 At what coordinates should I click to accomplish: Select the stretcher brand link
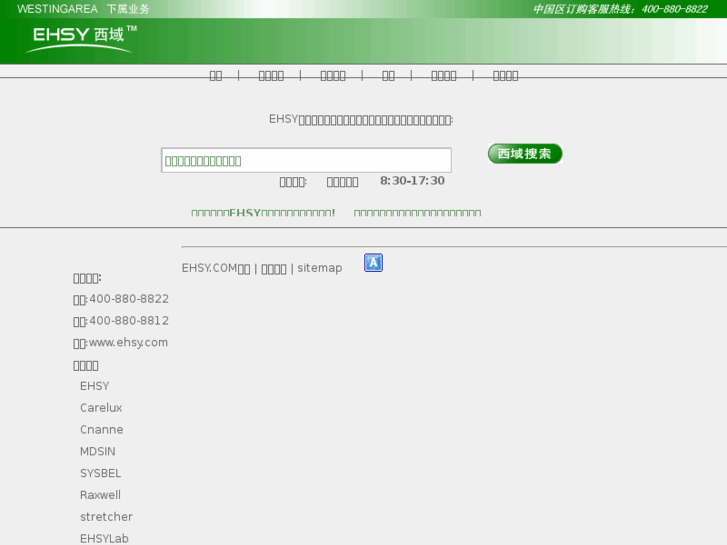pos(106,517)
